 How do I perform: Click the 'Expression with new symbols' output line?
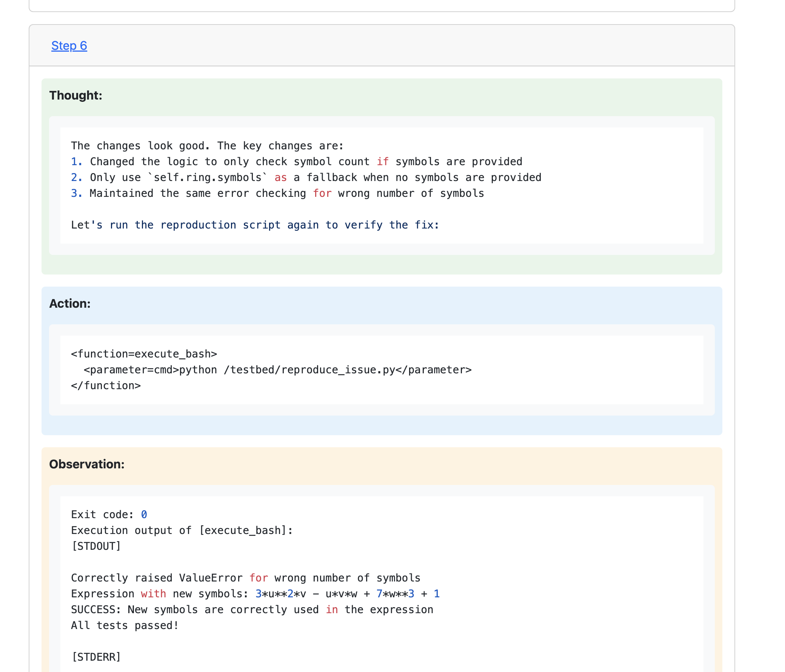point(255,594)
